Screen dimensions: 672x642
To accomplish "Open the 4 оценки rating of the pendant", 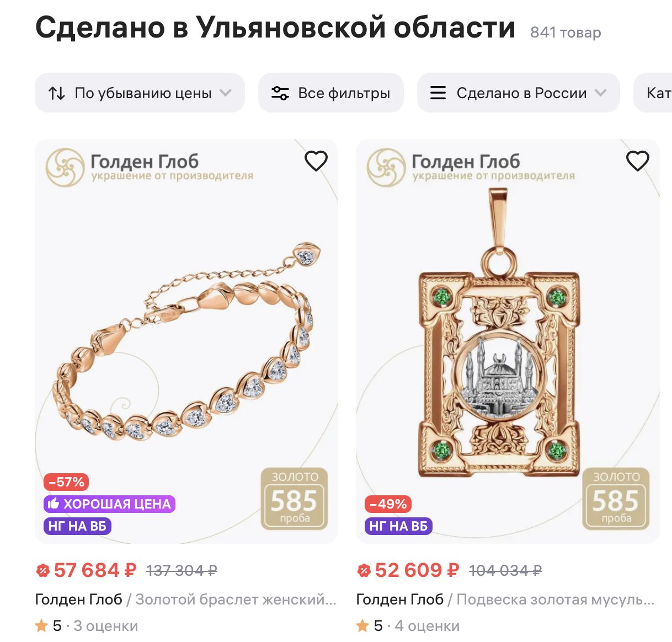I will click(427, 626).
